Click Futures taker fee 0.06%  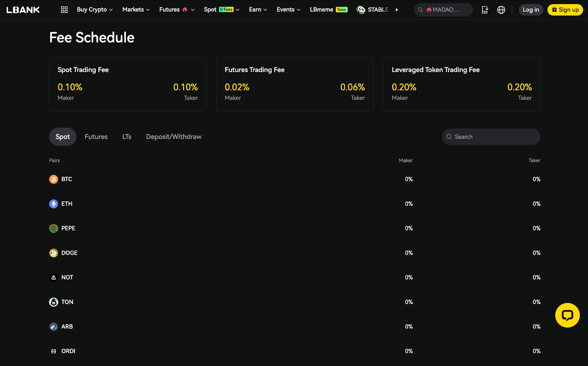click(352, 87)
